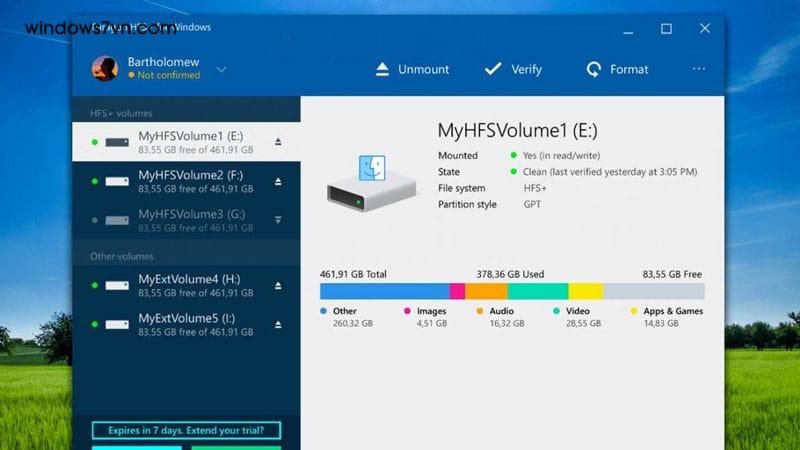This screenshot has width=800, height=450.
Task: Open the three-dots more options menu
Action: click(x=699, y=69)
